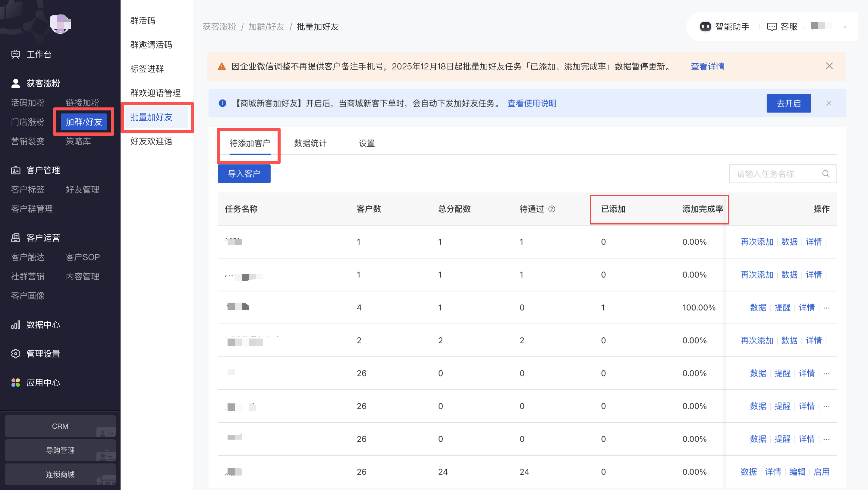
Task: Expand the more actions ellipsis in third row
Action: 826,308
